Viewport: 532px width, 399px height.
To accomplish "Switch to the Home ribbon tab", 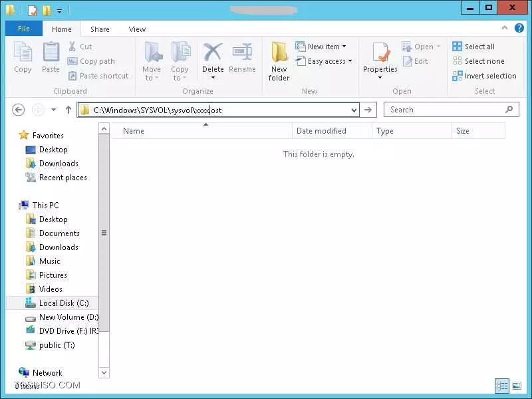I will pyautogui.click(x=61, y=29).
